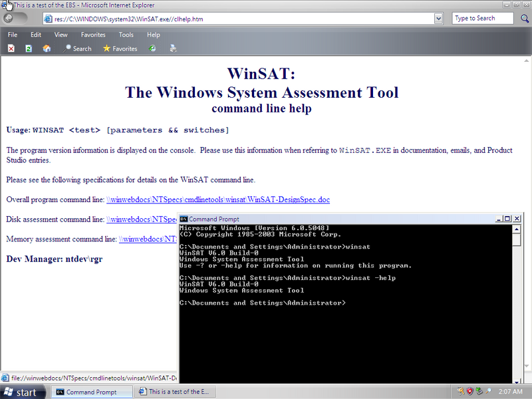Go to the Home page icon
This screenshot has width=532, height=399.
coord(47,49)
